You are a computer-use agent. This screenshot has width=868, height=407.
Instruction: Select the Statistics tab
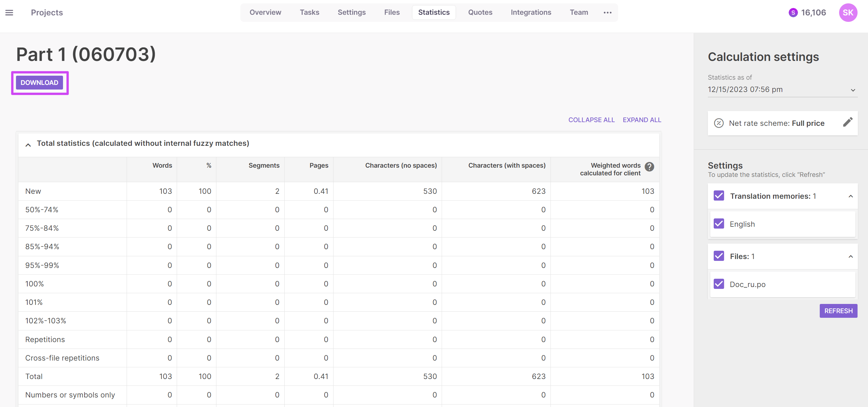pos(434,13)
